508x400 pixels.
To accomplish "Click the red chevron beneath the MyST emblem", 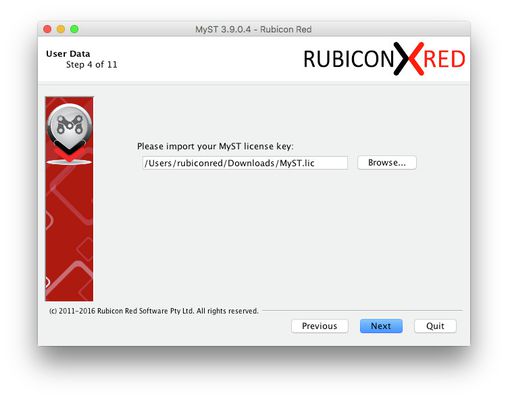I will (69, 154).
